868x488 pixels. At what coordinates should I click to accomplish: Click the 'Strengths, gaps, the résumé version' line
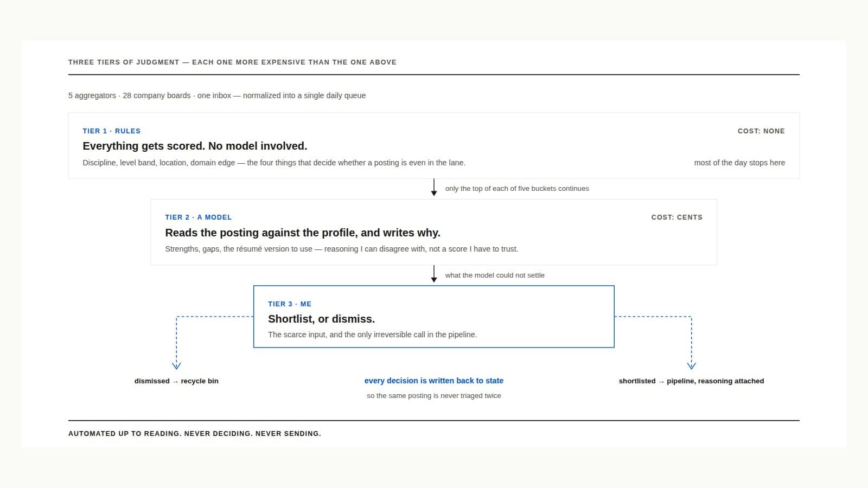(342, 249)
